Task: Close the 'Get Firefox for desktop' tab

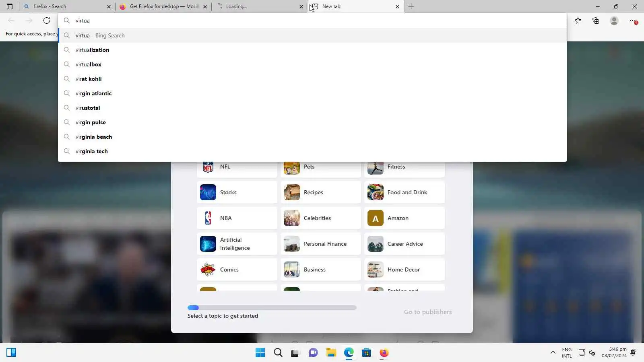Action: click(205, 6)
